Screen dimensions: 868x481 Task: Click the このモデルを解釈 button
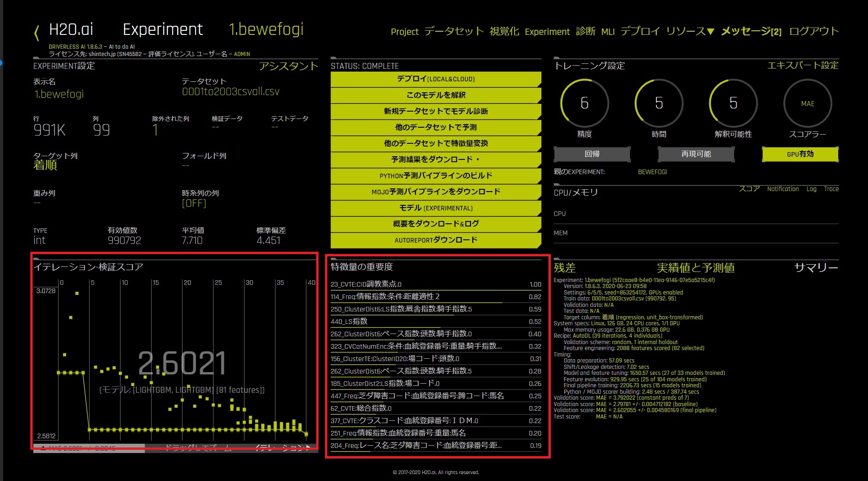[x=435, y=95]
